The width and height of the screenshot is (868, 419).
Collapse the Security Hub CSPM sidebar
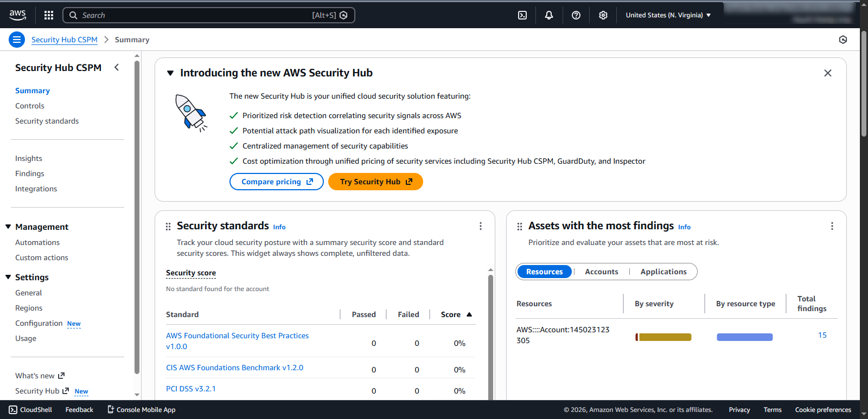pyautogui.click(x=117, y=67)
